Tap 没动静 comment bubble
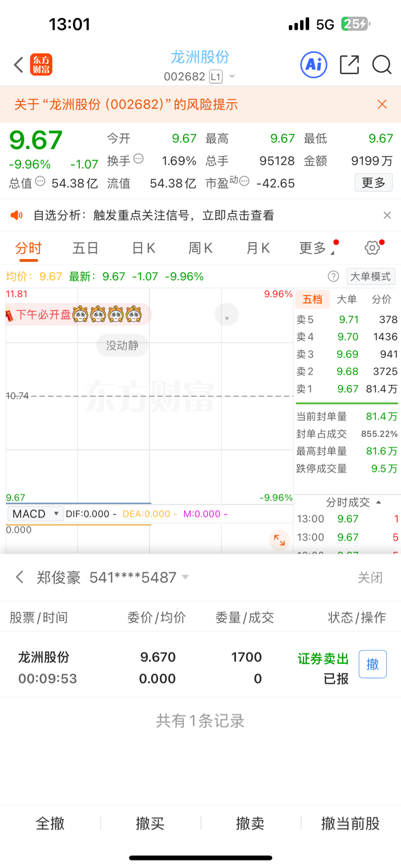 coord(122,345)
